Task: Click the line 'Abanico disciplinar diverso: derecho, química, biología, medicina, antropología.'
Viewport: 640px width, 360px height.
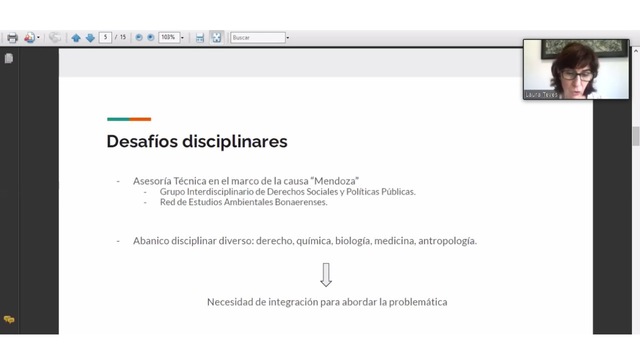Action: click(305, 241)
